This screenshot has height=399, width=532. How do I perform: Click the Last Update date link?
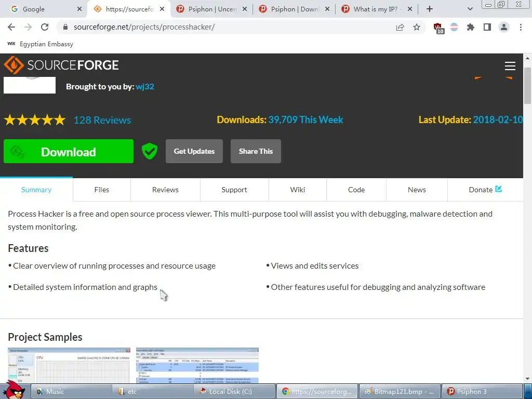pyautogui.click(x=498, y=120)
